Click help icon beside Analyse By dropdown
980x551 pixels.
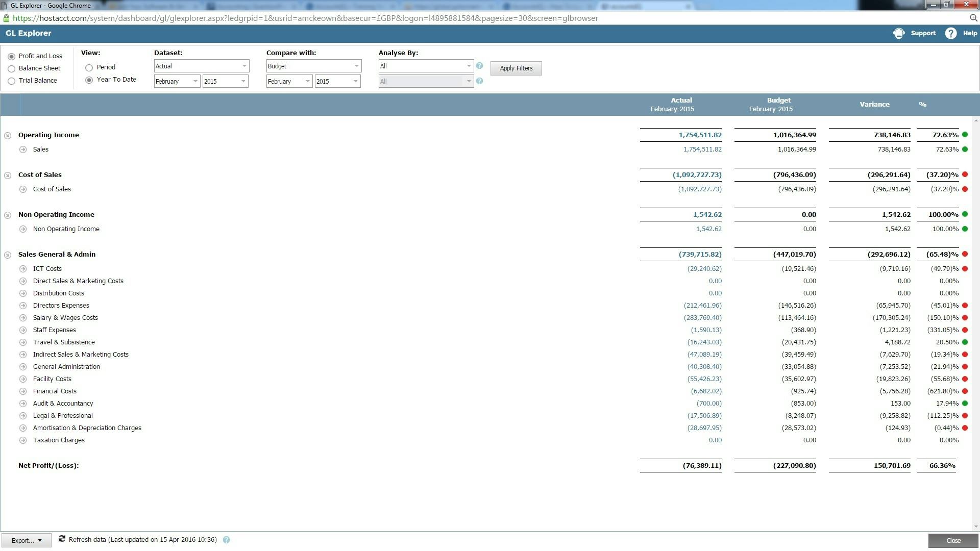point(479,66)
